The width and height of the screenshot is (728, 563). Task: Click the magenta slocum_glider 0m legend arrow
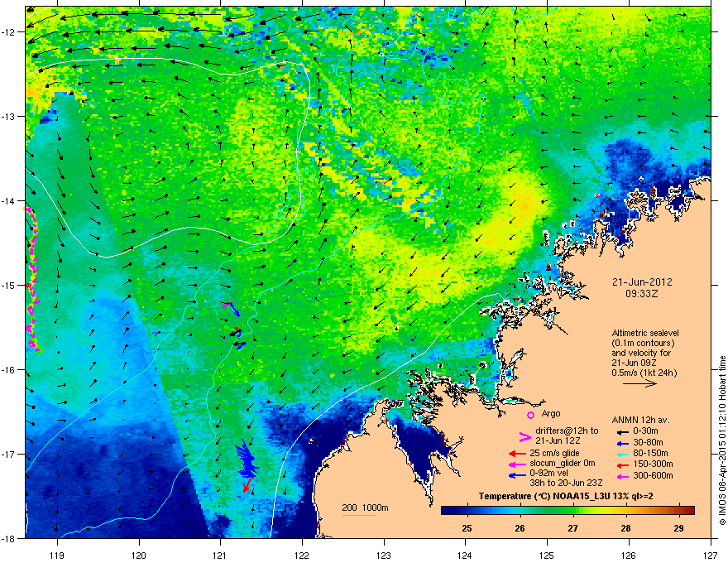tap(517, 464)
